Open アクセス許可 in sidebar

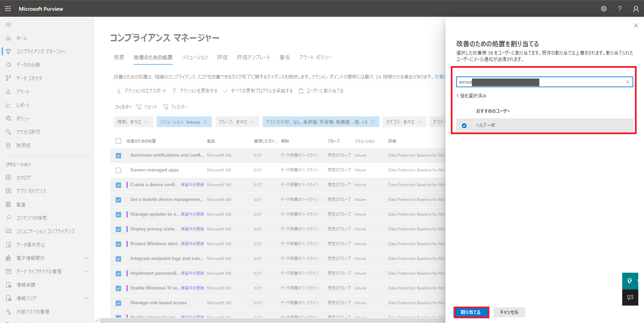pyautogui.click(x=29, y=132)
